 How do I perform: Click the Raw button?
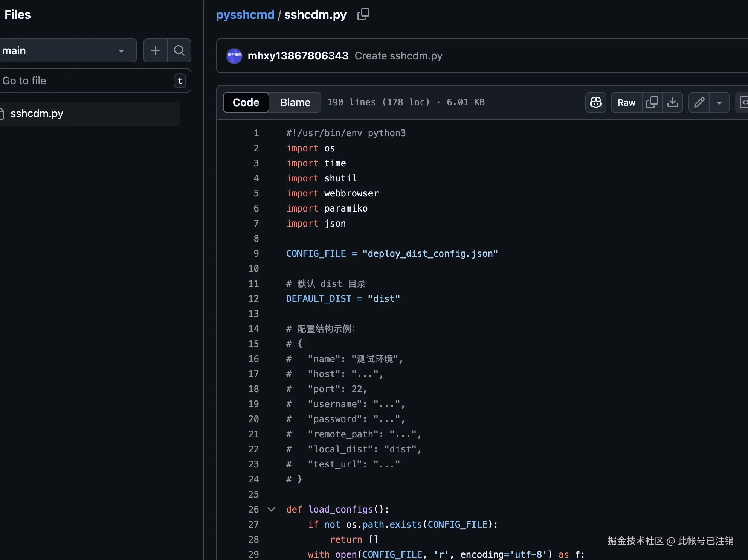coord(626,102)
